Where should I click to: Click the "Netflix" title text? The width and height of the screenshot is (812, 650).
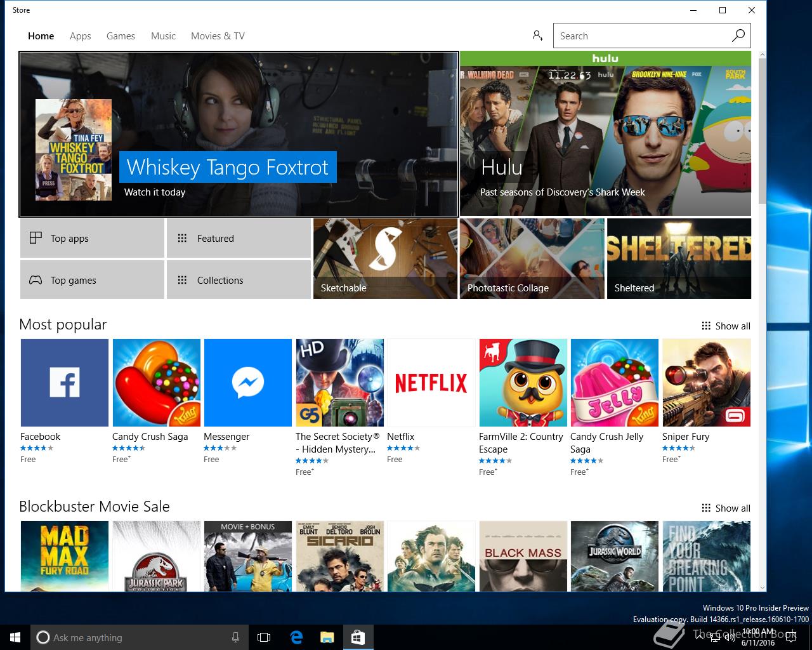(400, 437)
